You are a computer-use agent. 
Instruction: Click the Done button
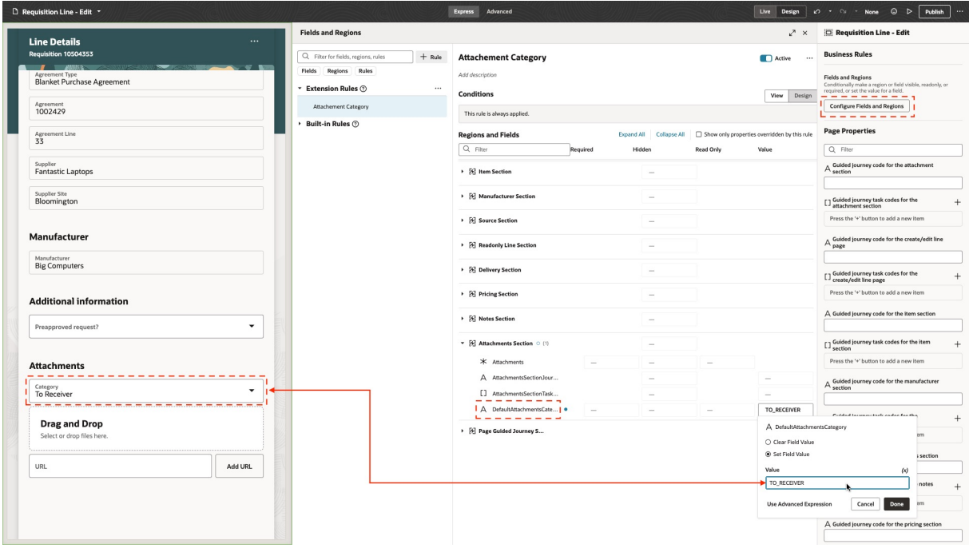896,504
